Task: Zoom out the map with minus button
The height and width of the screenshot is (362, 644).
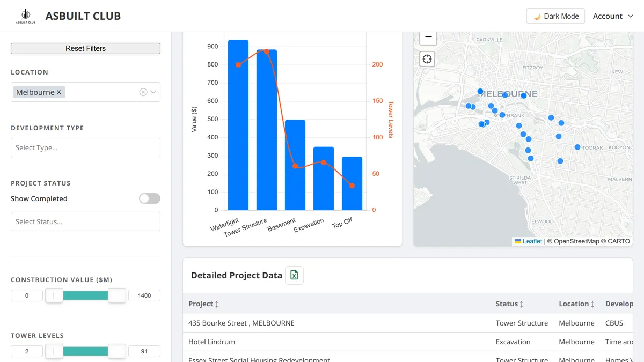Action: point(427,37)
